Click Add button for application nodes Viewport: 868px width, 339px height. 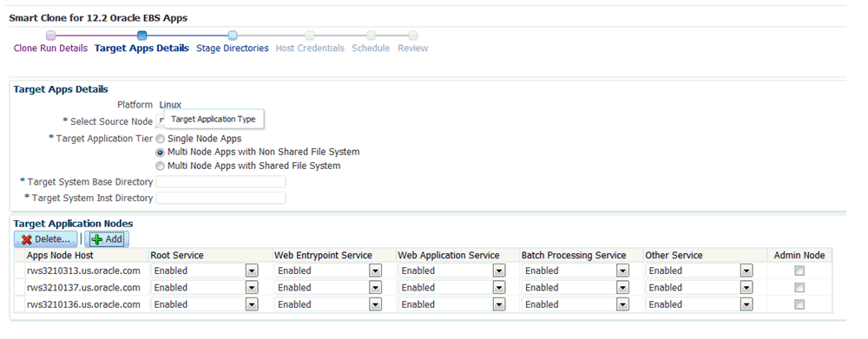(107, 239)
